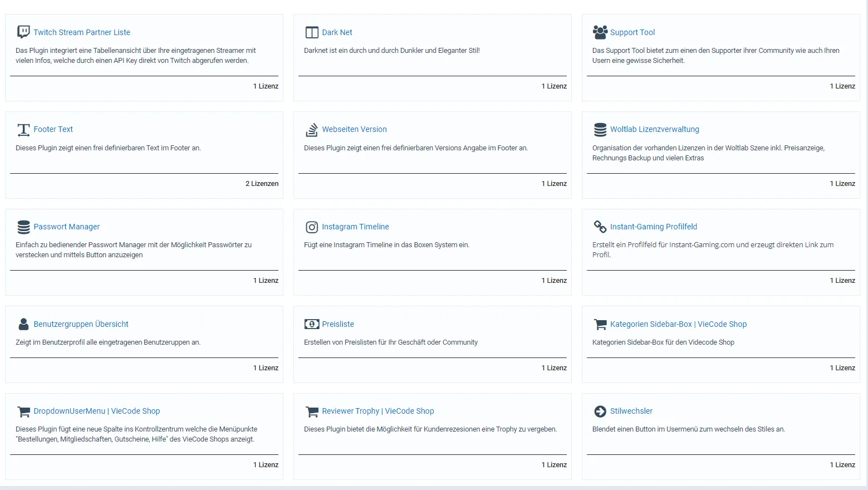This screenshot has height=490, width=868.
Task: Open the Twitch Stream Partner Liste link
Action: (x=81, y=32)
